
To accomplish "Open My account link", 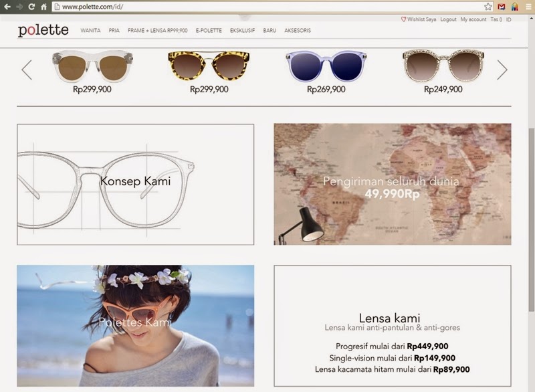I will [x=473, y=19].
